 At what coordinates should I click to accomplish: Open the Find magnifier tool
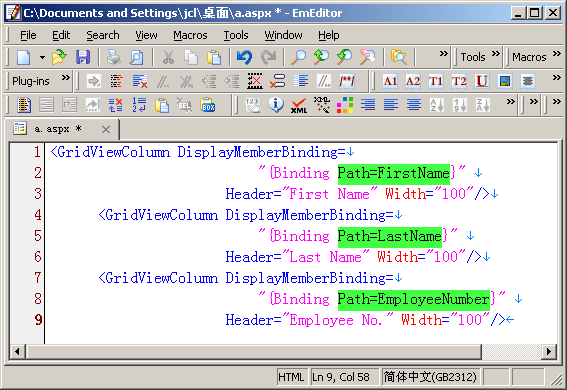click(299, 57)
